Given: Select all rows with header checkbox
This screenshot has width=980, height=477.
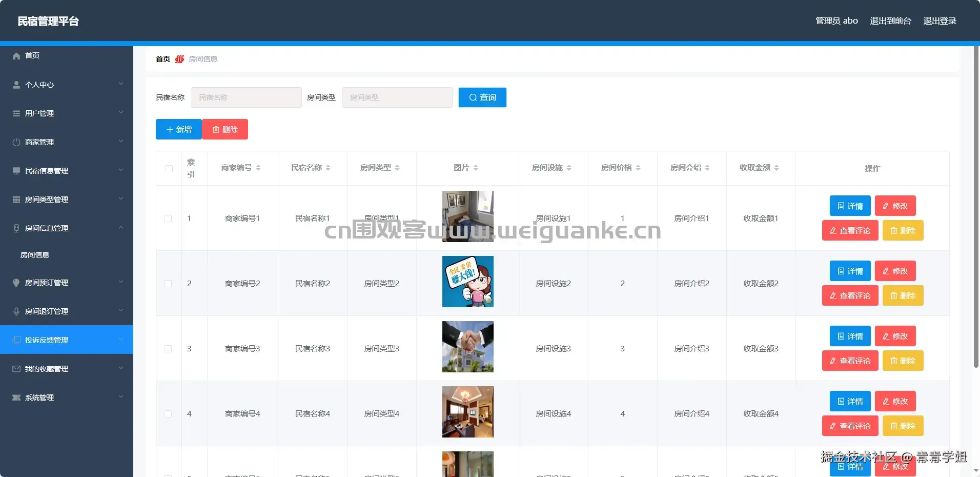Looking at the screenshot, I should click(169, 169).
